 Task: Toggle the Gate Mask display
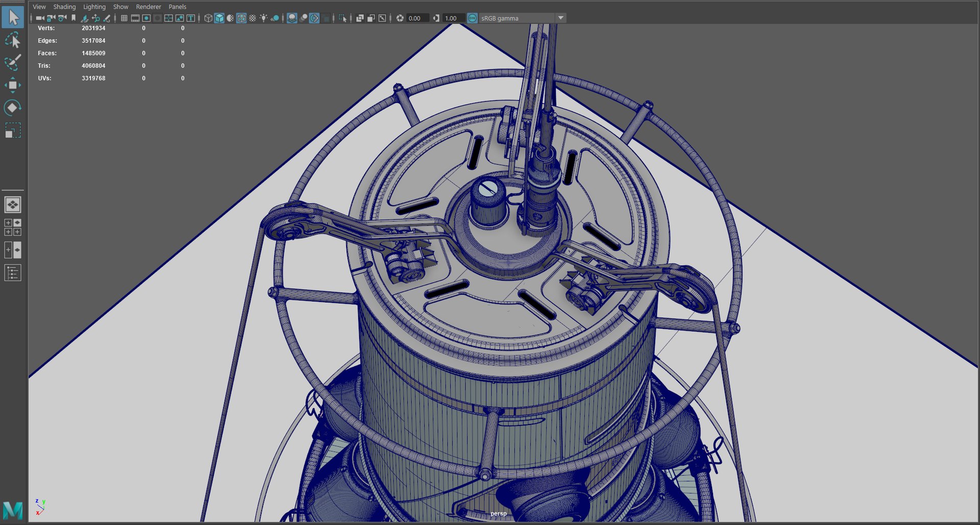point(157,18)
